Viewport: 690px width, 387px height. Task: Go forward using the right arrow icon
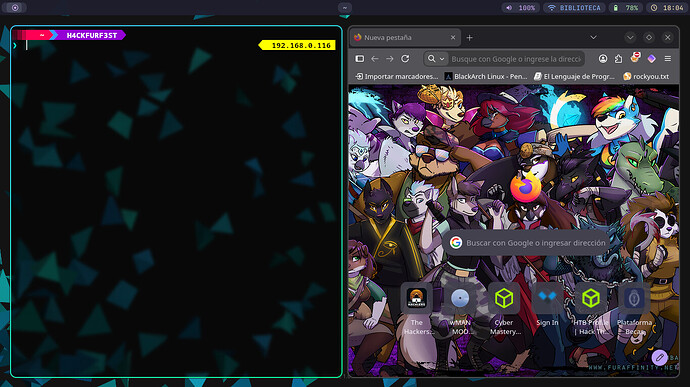[389, 59]
